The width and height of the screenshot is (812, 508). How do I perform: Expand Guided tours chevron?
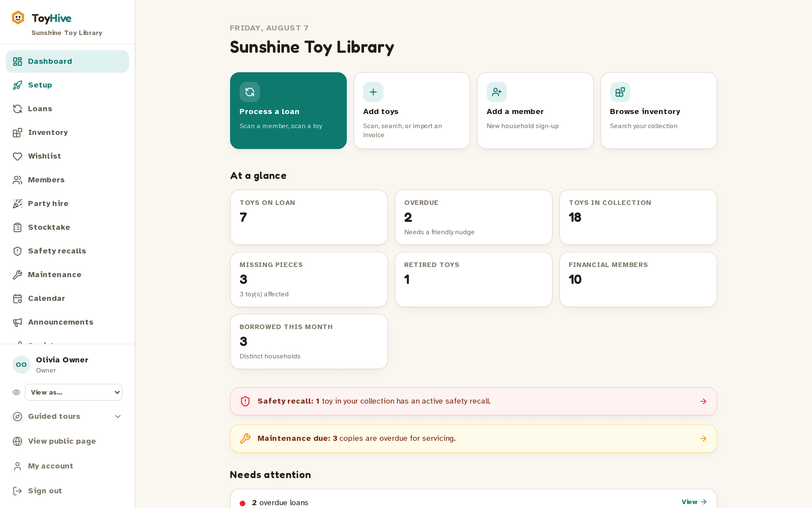point(118,417)
